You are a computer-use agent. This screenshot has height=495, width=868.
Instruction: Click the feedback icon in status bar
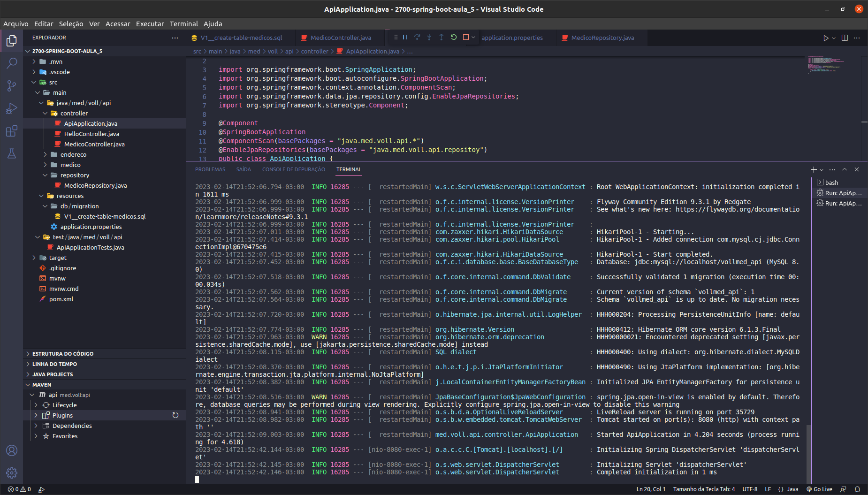(843, 489)
